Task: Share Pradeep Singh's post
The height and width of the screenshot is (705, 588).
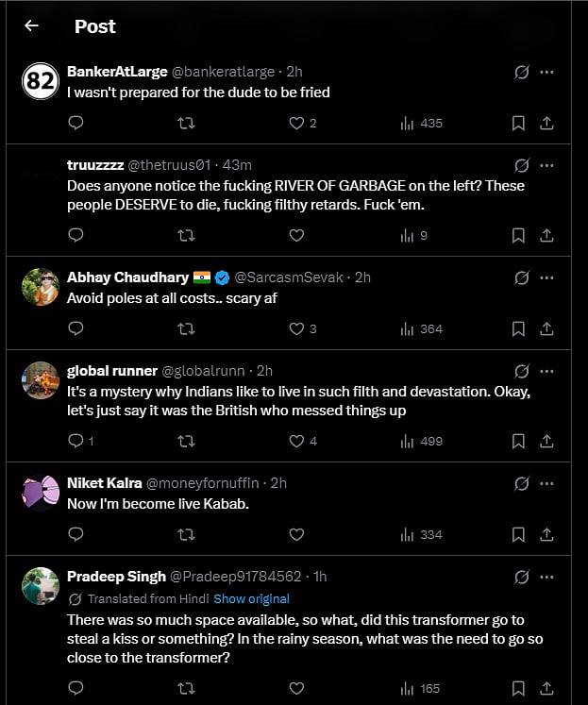Action: tap(546, 689)
